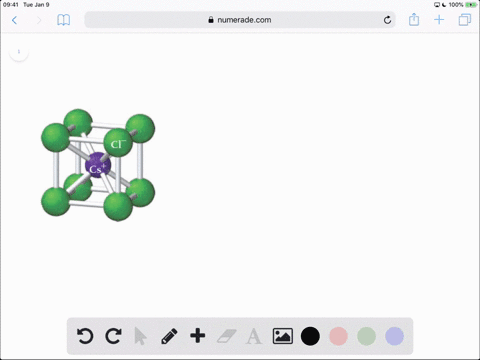The height and width of the screenshot is (360, 480).
Task: Insert an image via picture icon
Action: 283,336
